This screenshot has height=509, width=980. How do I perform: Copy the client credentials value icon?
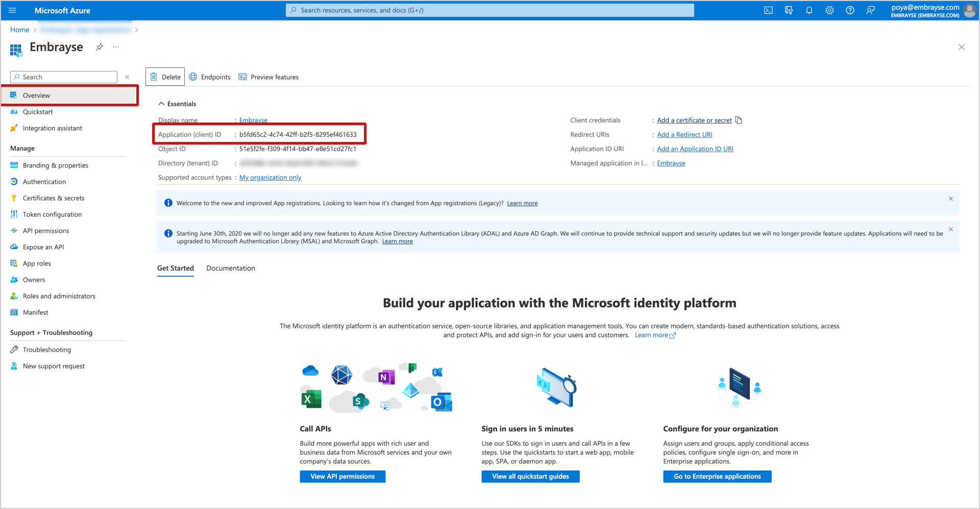pos(739,120)
